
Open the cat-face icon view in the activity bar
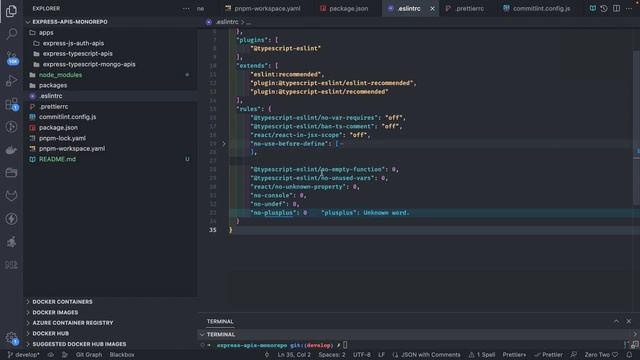tap(11, 196)
